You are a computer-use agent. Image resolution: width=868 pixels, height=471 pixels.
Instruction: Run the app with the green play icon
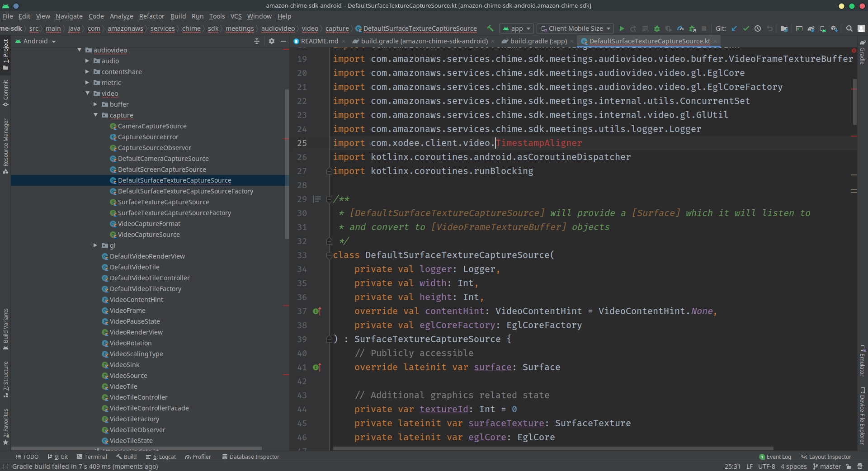tap(622, 28)
